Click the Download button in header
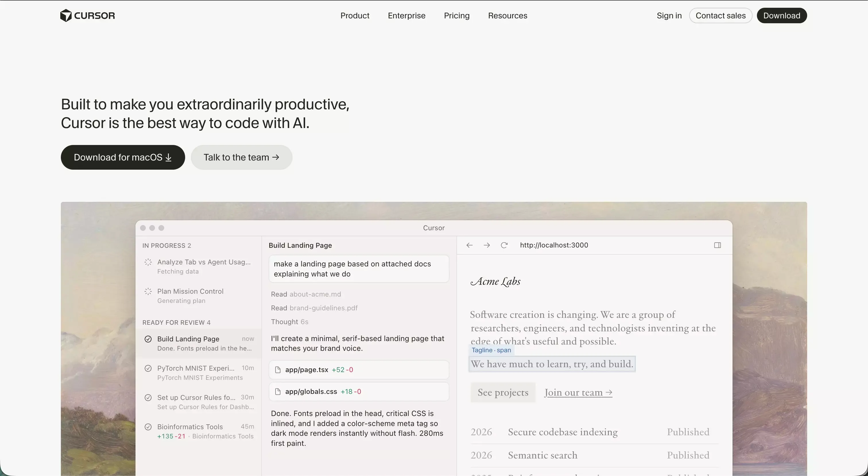This screenshot has height=476, width=868. coord(782,16)
